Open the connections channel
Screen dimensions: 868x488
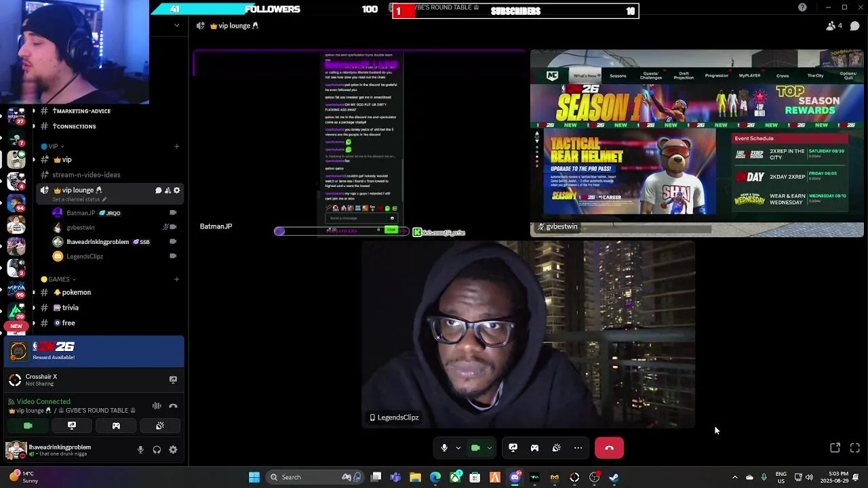[x=108, y=126]
